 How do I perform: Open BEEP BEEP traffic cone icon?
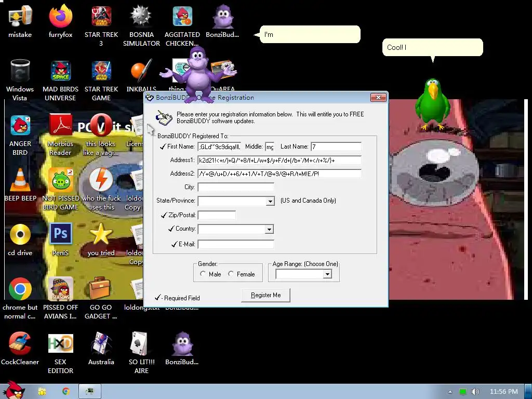(20, 180)
